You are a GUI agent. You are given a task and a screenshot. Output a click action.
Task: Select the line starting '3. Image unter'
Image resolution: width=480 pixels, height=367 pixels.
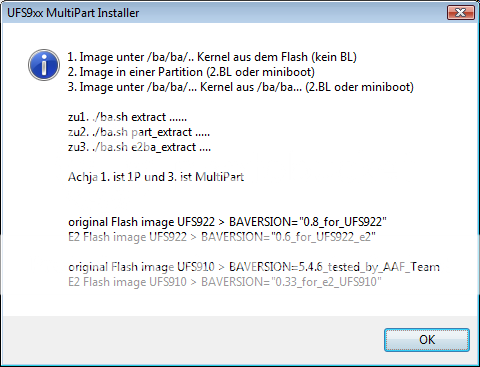[240, 87]
